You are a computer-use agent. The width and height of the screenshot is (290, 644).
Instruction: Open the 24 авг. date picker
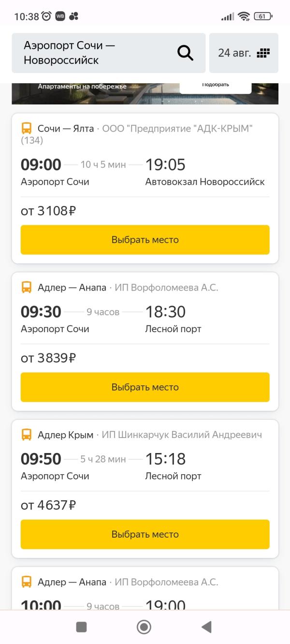(244, 53)
